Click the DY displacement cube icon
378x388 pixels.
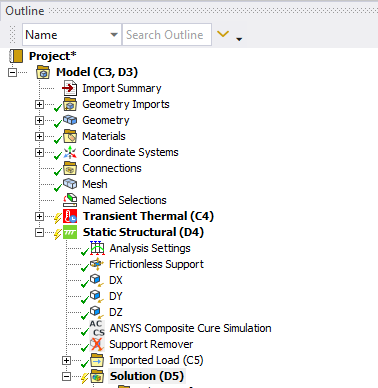coord(96,296)
